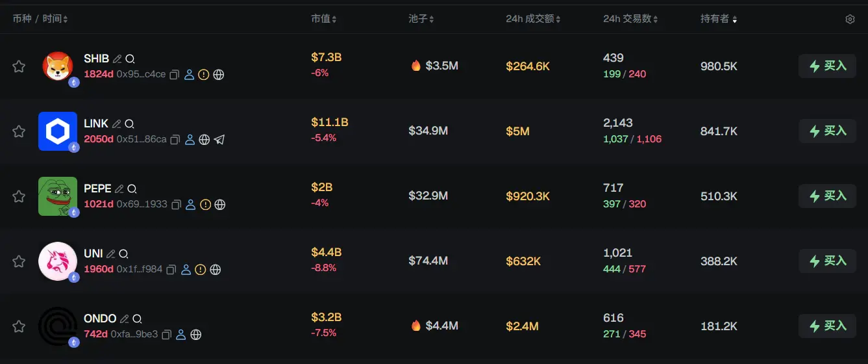Sort by the 池子 column header

[x=421, y=19]
